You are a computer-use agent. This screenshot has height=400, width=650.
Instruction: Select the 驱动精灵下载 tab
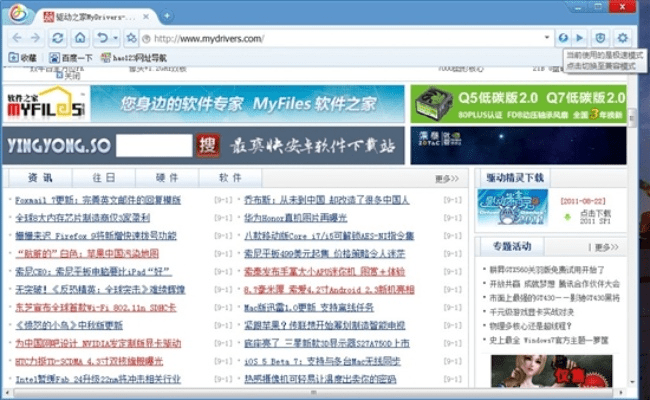(x=514, y=177)
